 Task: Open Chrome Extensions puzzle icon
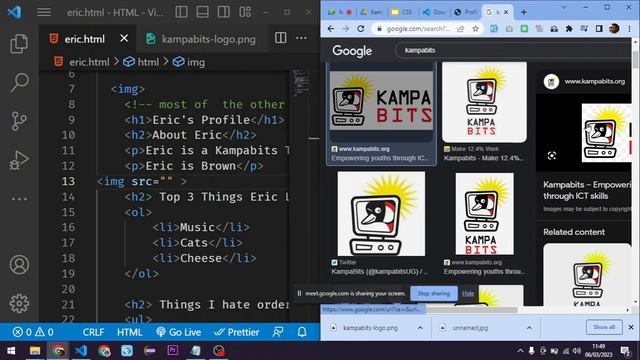point(569,29)
